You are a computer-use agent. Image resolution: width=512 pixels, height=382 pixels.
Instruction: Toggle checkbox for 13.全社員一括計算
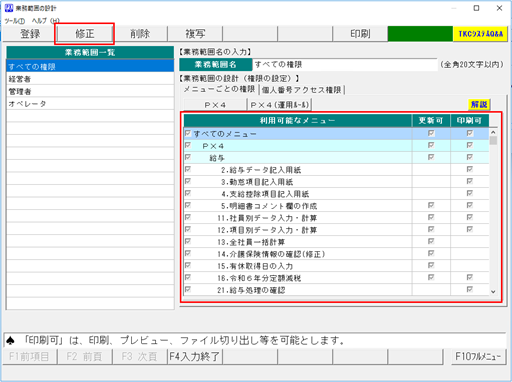pos(188,241)
